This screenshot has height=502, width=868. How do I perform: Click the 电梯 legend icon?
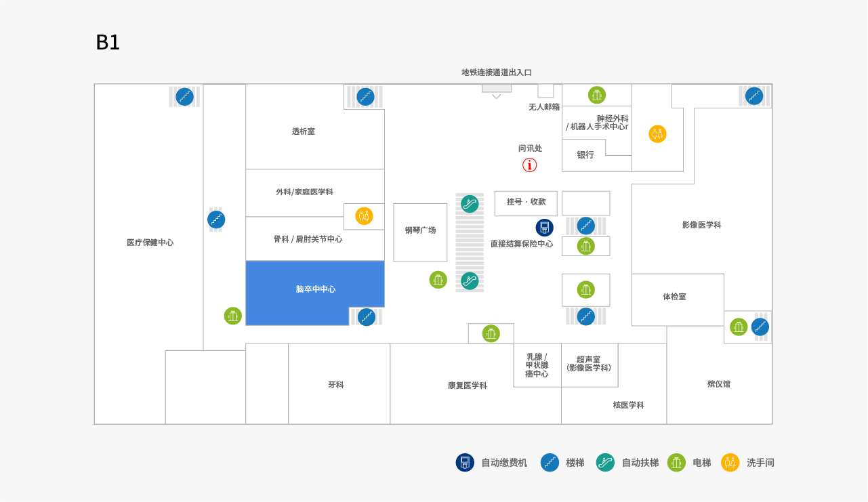click(676, 463)
